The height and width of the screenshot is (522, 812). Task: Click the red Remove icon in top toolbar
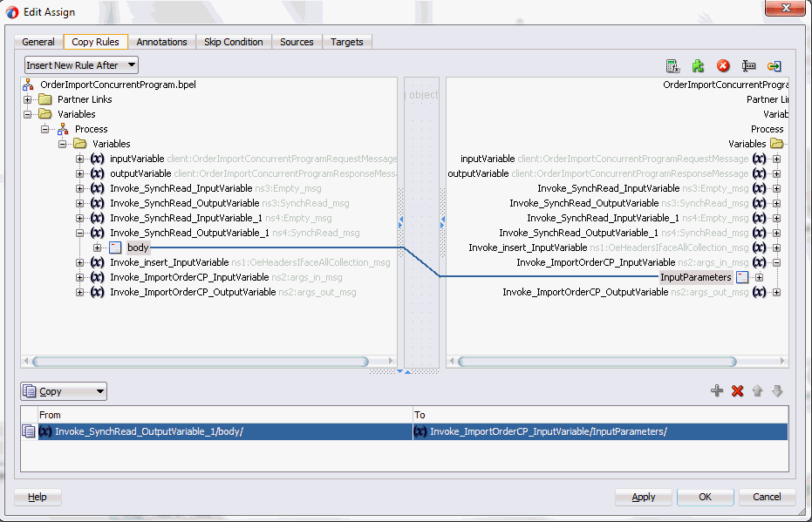[x=723, y=65]
